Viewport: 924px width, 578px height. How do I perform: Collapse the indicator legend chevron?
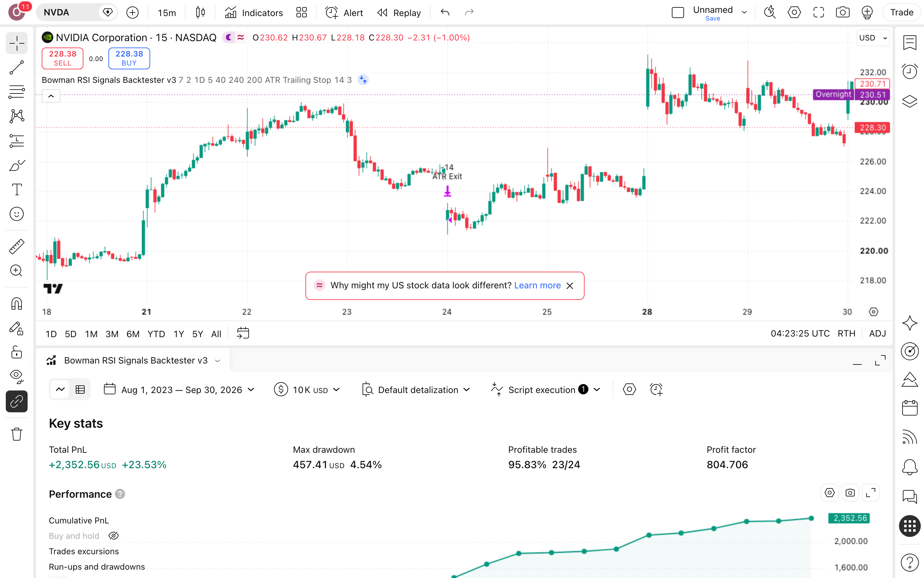pyautogui.click(x=51, y=96)
